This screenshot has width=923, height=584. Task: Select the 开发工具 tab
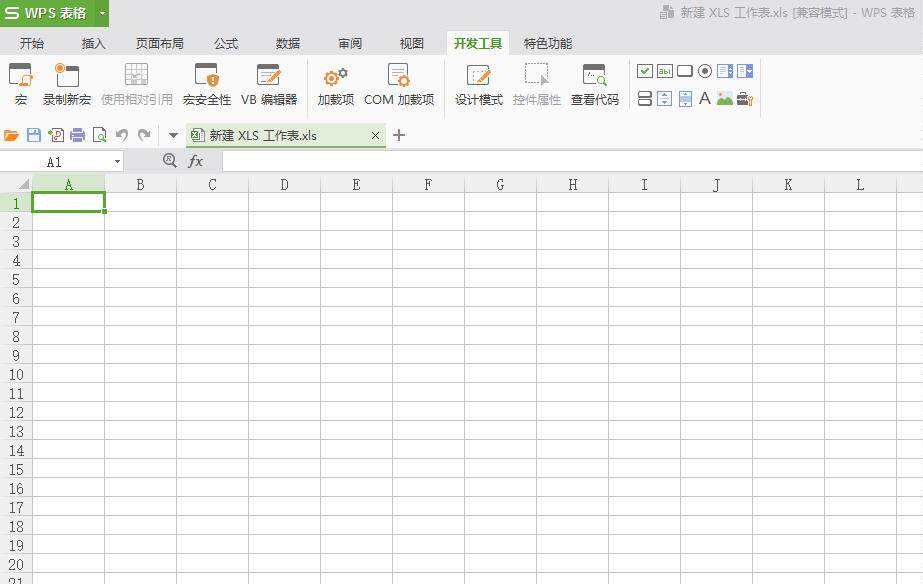[477, 44]
